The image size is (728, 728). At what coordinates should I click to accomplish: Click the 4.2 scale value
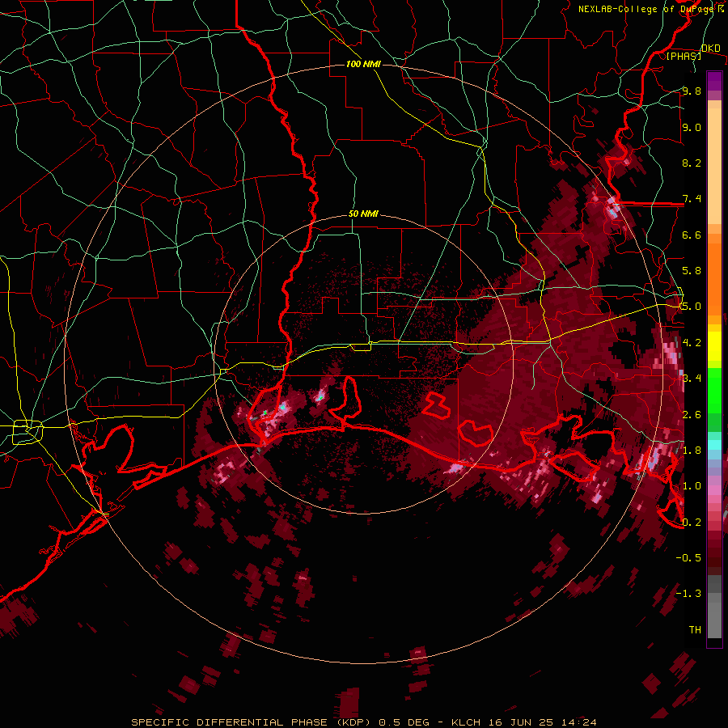(x=692, y=343)
